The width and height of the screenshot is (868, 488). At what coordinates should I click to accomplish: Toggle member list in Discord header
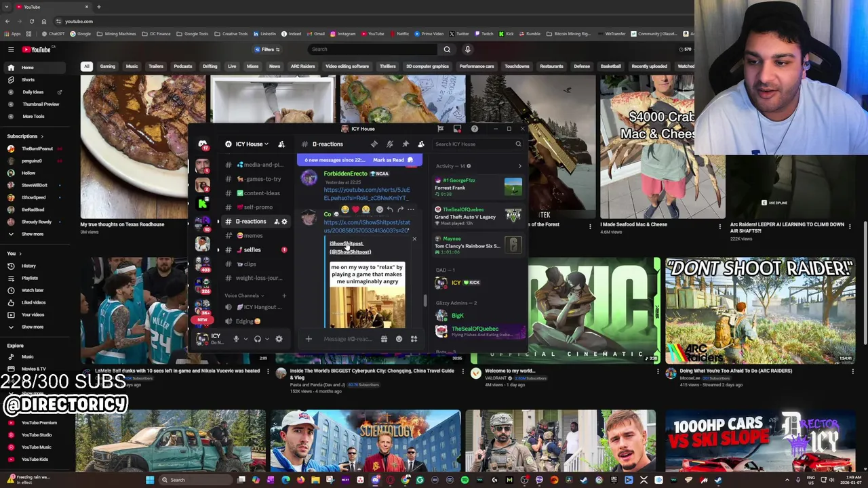click(420, 144)
